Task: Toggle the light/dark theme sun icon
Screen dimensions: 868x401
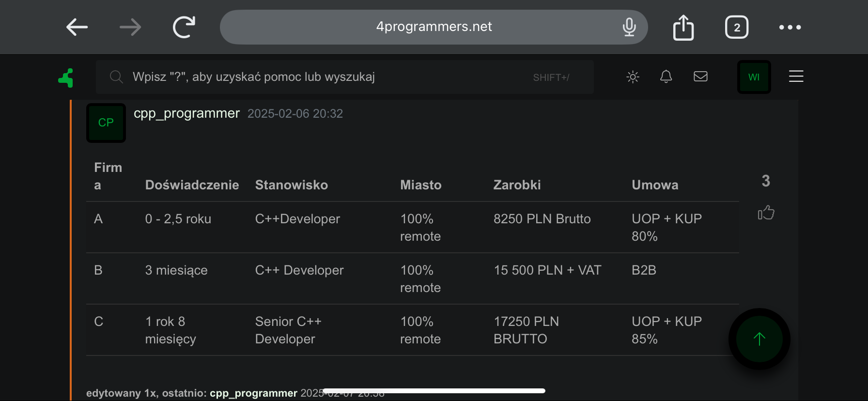Action: click(633, 77)
